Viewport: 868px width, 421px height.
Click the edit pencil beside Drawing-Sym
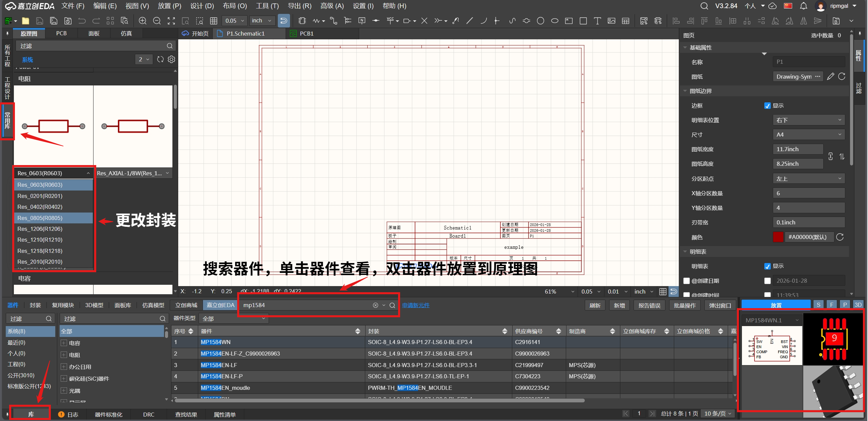click(x=830, y=77)
